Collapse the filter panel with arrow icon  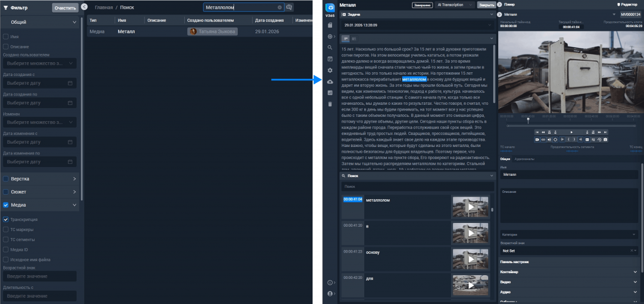click(x=84, y=7)
